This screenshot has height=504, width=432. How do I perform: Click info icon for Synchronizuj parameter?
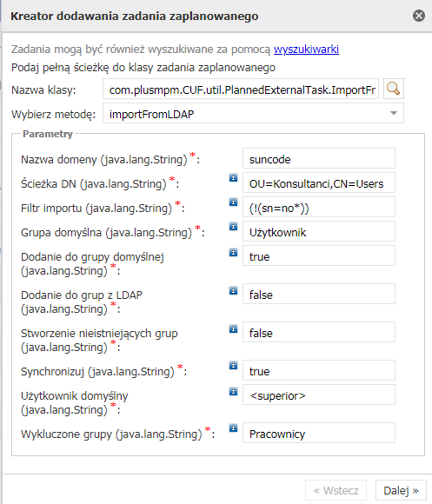pyautogui.click(x=233, y=366)
